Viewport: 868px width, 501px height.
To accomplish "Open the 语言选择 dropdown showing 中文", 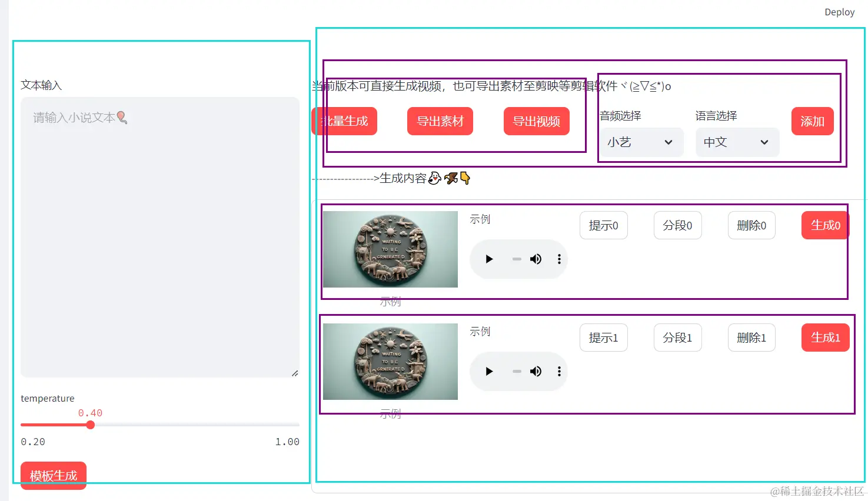I will [x=737, y=142].
